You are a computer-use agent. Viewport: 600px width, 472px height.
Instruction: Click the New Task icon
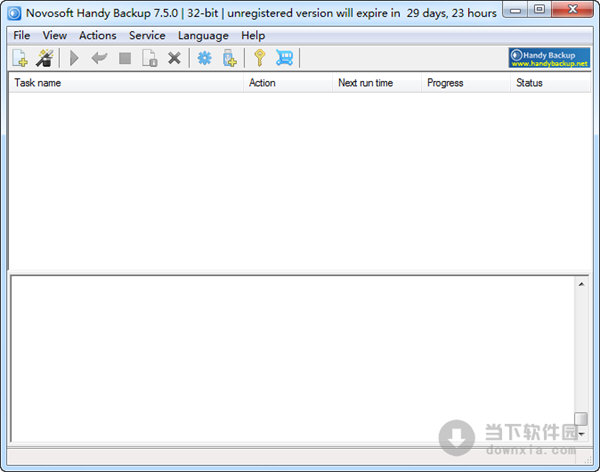point(20,58)
